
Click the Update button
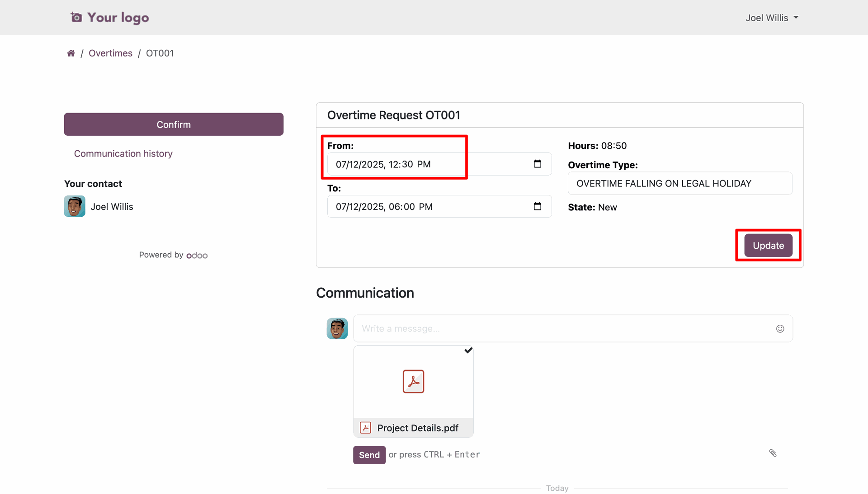768,246
